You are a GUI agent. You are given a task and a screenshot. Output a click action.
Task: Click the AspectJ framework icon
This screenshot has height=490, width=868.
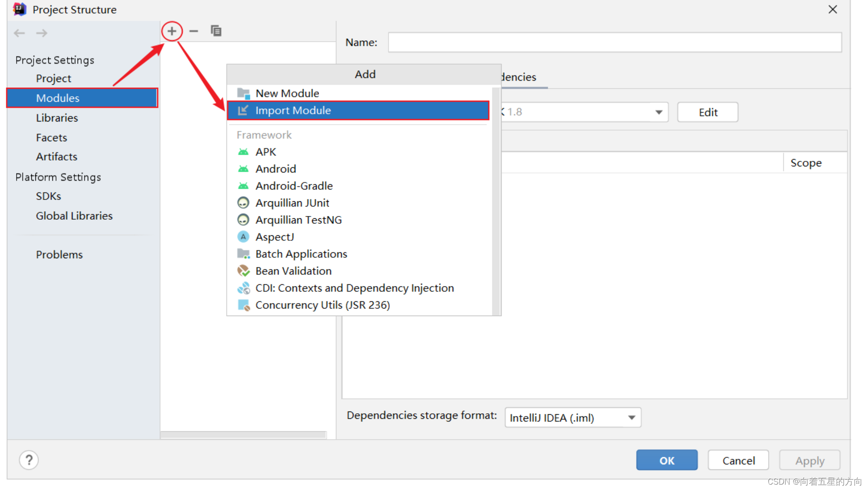pyautogui.click(x=243, y=237)
